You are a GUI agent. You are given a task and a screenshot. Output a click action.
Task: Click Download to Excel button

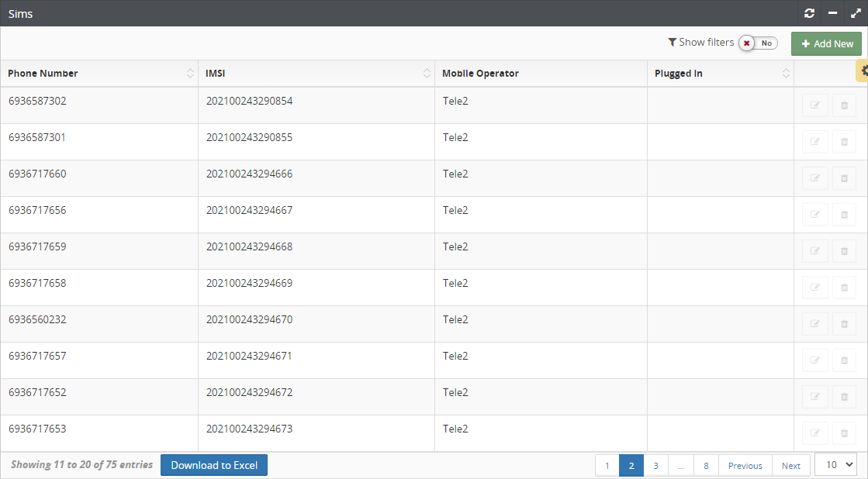coord(214,465)
